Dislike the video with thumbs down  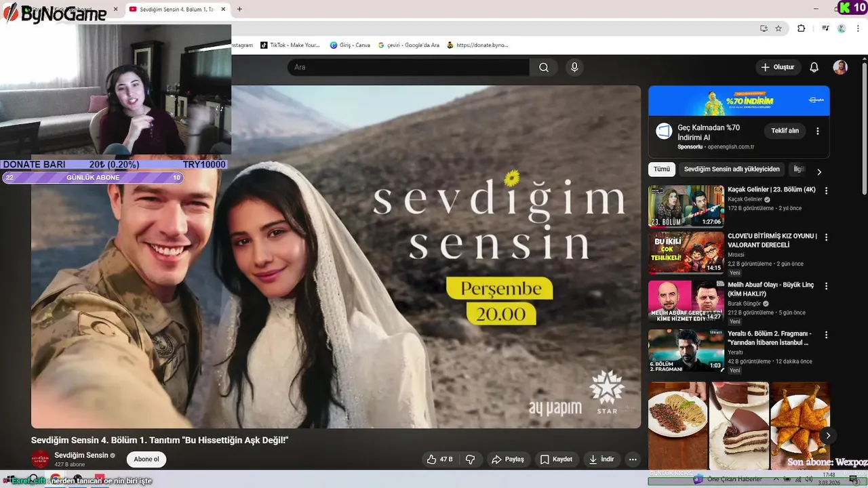pos(471,460)
